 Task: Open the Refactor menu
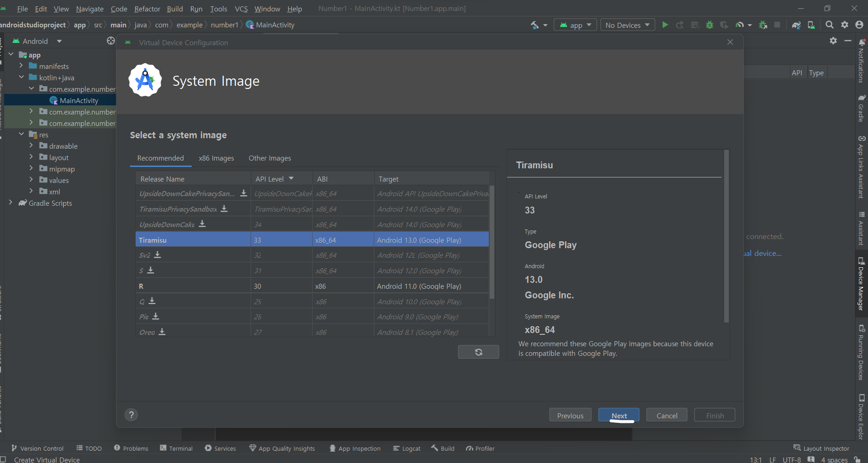point(147,9)
